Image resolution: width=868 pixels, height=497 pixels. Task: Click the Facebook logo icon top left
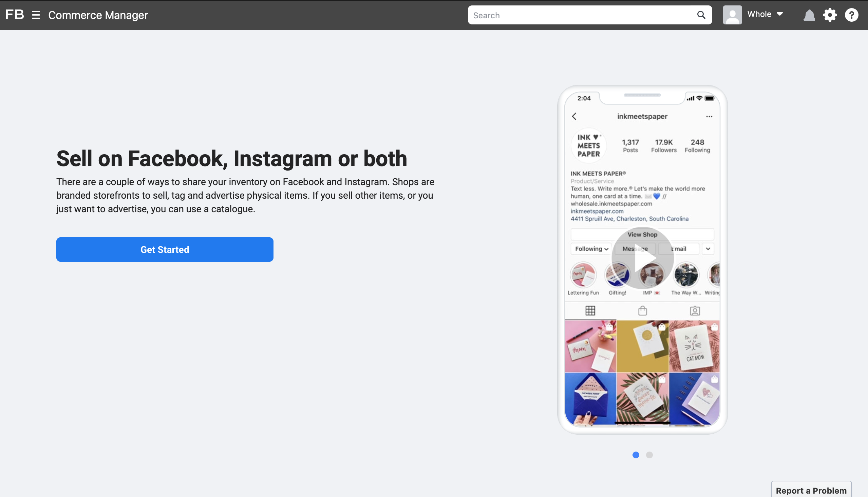click(14, 14)
